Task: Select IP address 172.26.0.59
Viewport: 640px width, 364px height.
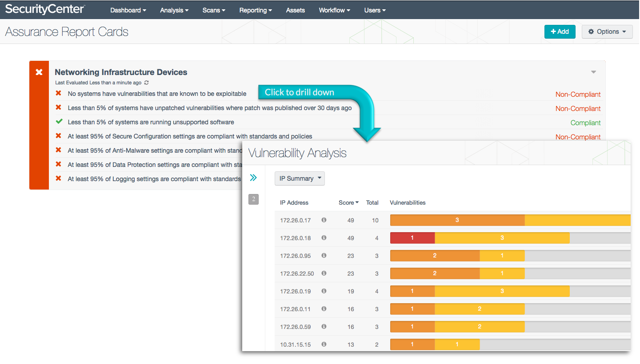Action: (295, 327)
